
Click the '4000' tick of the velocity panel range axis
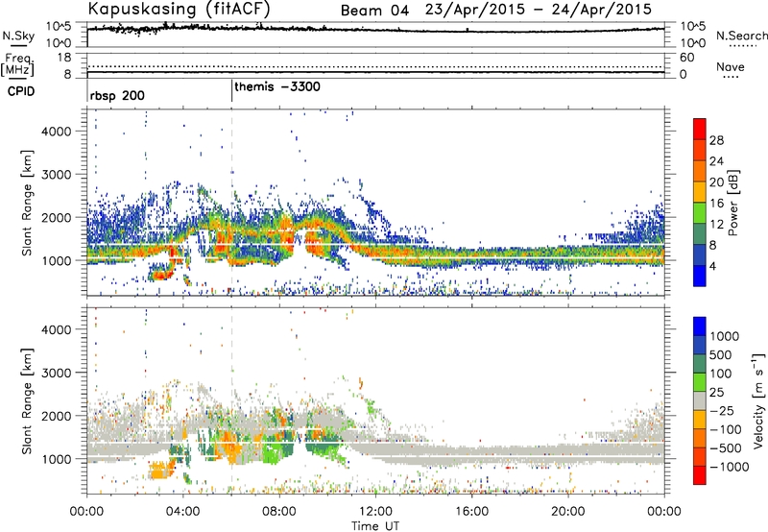pos(56,329)
